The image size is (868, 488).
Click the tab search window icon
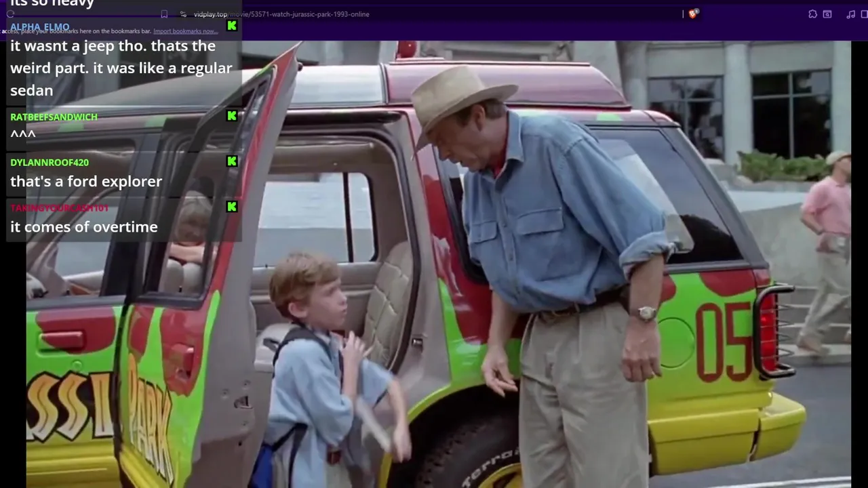coord(827,14)
